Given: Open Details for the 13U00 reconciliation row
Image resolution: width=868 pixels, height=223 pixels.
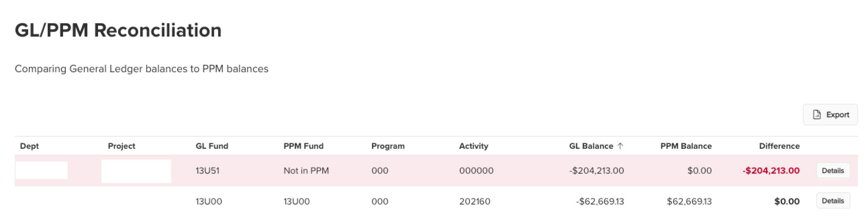Looking at the screenshot, I should [833, 200].
